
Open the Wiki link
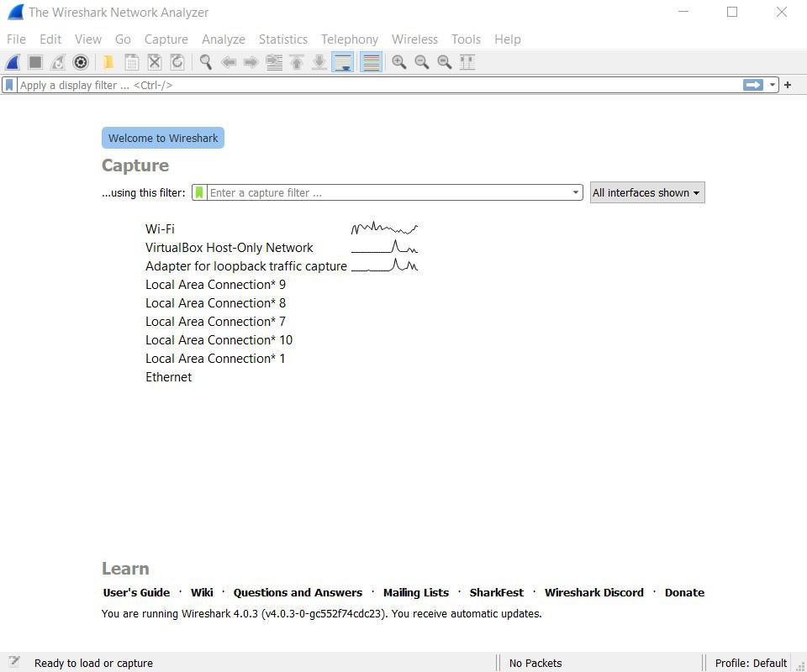point(202,592)
